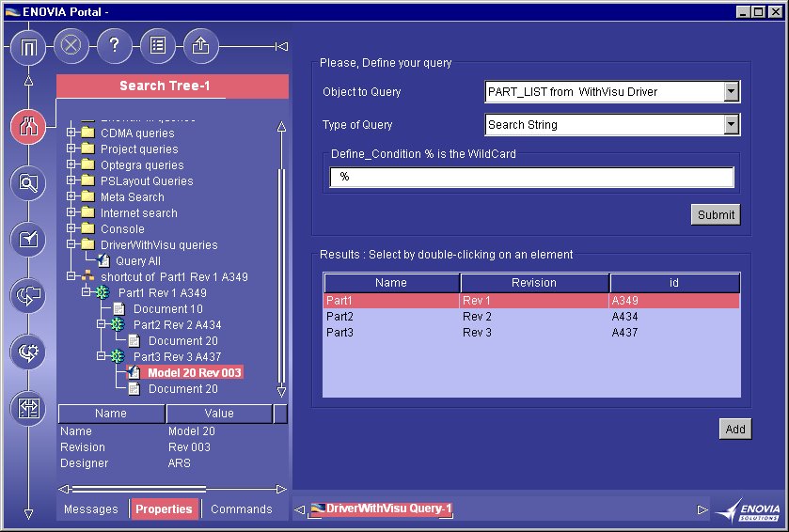Click the properties horizontal scrollbar bar

[139, 488]
